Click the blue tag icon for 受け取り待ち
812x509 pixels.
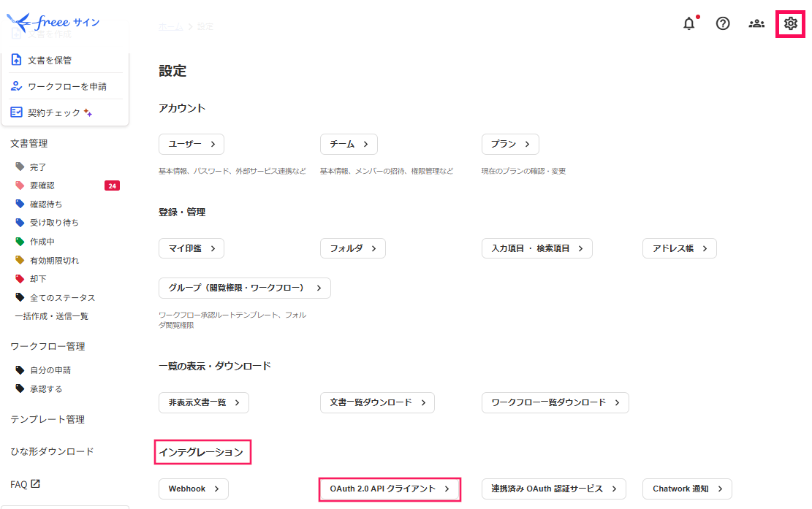pos(20,223)
